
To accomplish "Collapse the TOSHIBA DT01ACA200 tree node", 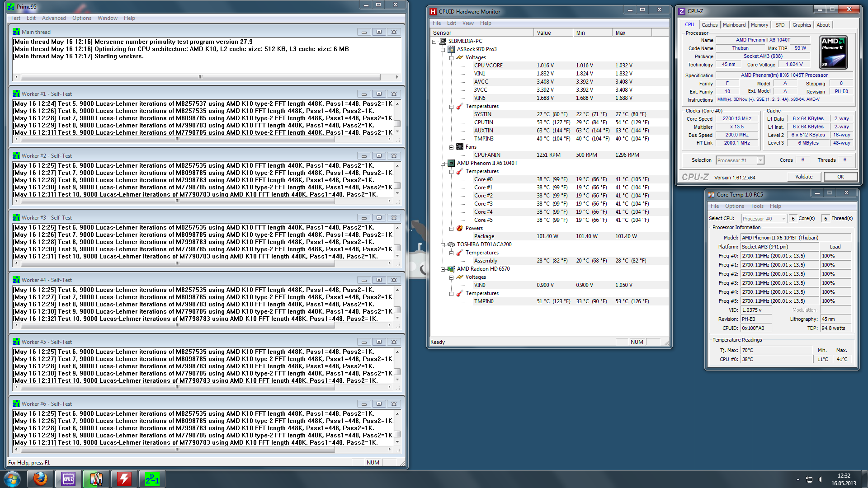I will point(443,245).
